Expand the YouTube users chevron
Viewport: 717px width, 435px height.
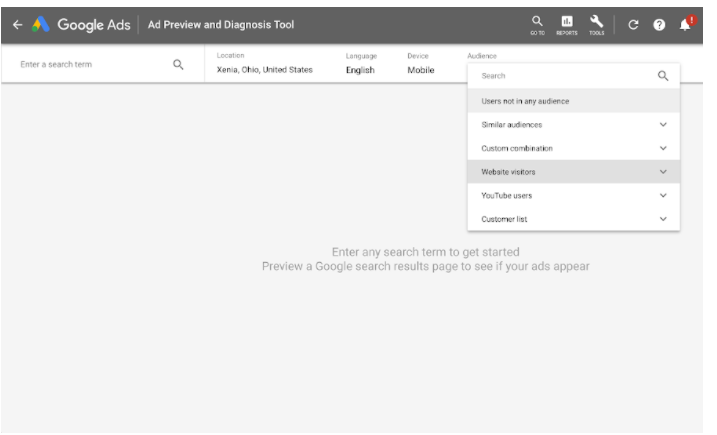coord(663,195)
